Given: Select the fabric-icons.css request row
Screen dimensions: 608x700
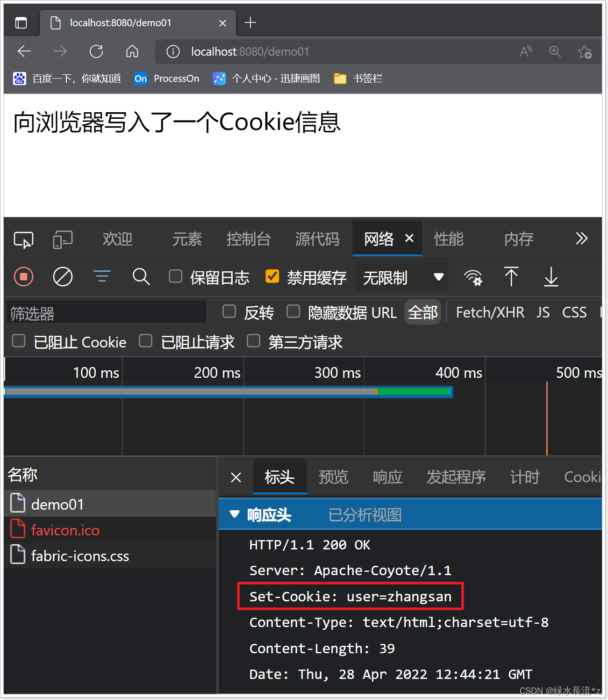Looking at the screenshot, I should (x=110, y=556).
